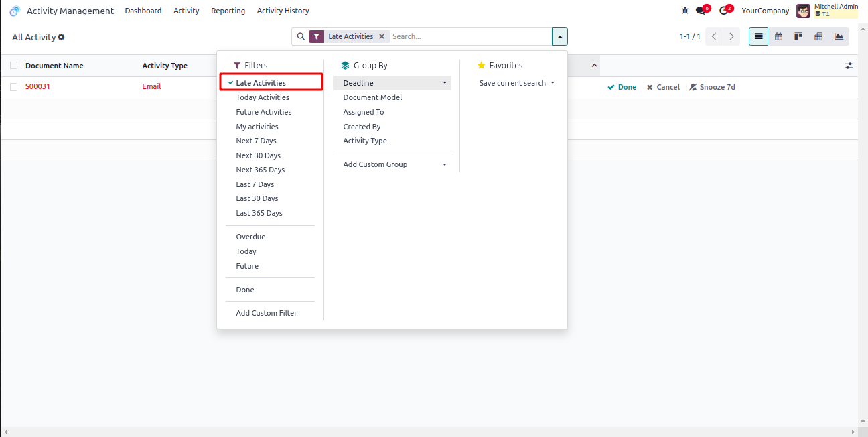Snooze the activity 7 days
Image resolution: width=868 pixels, height=437 pixels.
coord(712,87)
